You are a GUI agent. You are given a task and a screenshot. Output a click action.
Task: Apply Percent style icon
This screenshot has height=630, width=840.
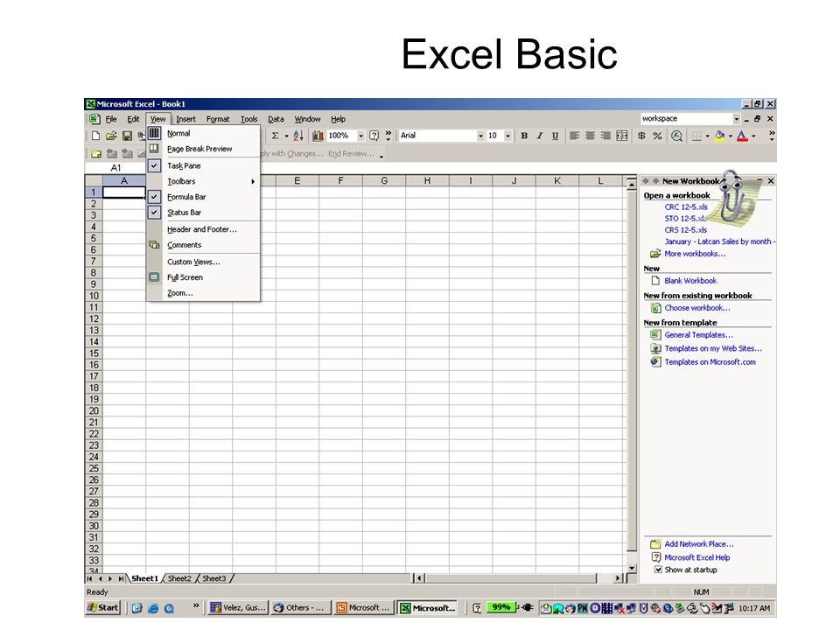(x=657, y=136)
